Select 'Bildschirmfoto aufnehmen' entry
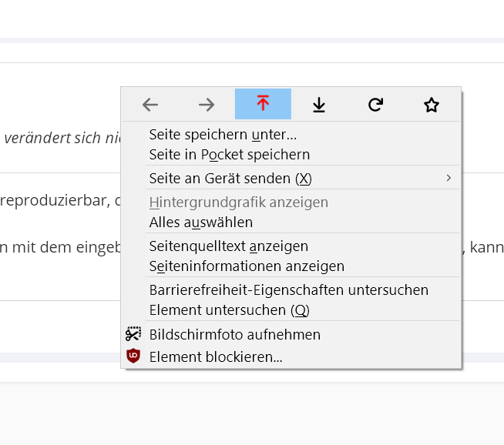The width and height of the screenshot is (504, 445). coord(235,335)
